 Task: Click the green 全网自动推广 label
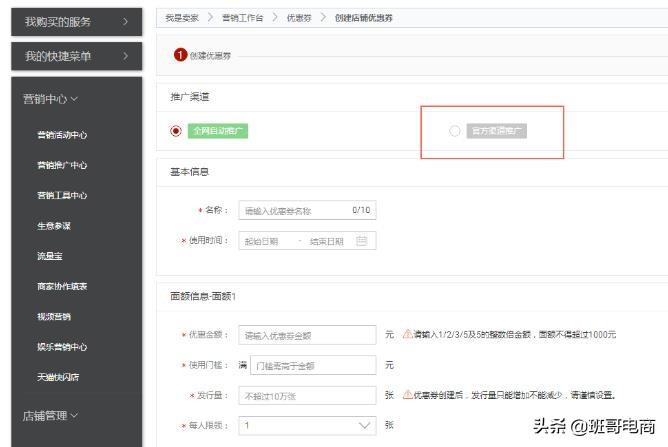[x=218, y=131]
